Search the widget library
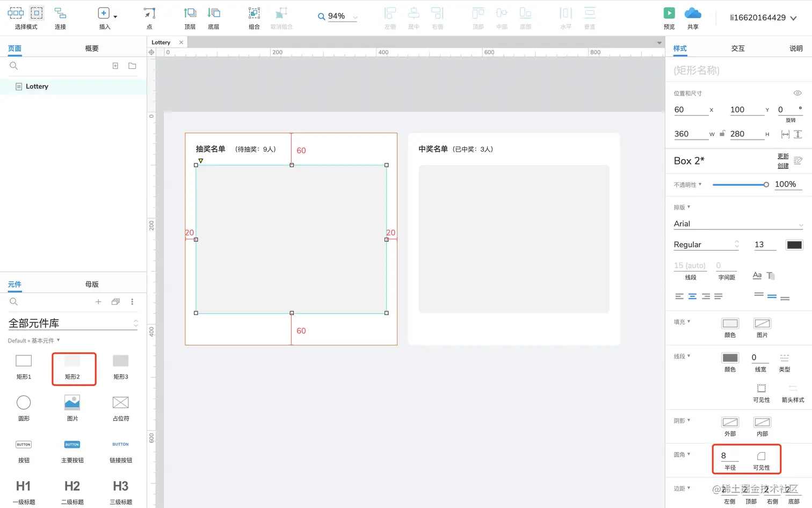 point(14,302)
